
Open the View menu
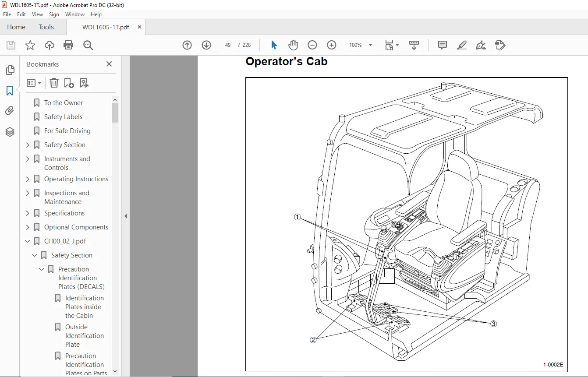[37, 14]
